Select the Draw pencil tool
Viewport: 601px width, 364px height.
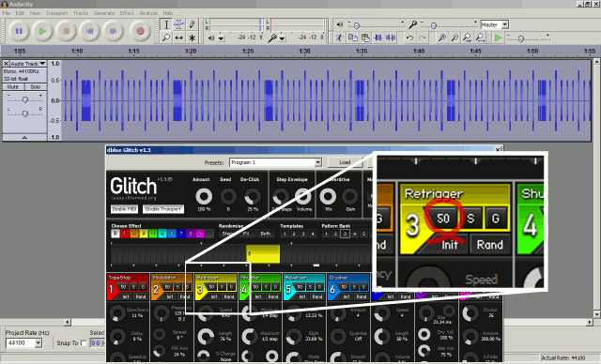(x=192, y=25)
